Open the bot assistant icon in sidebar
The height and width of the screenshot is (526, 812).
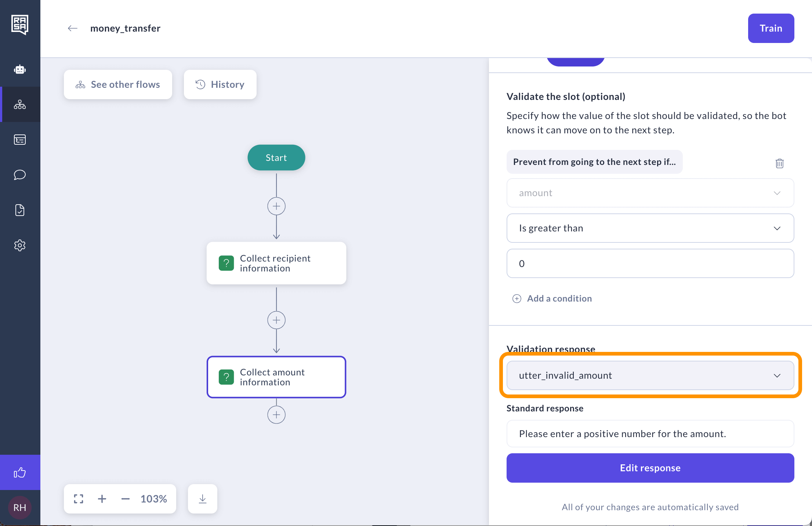pos(20,69)
